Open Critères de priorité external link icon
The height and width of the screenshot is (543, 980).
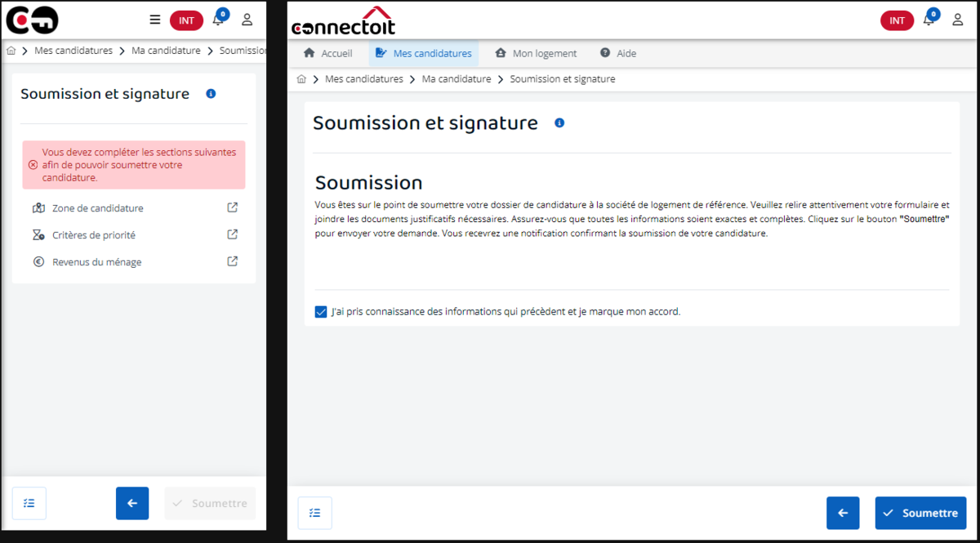[x=233, y=234]
